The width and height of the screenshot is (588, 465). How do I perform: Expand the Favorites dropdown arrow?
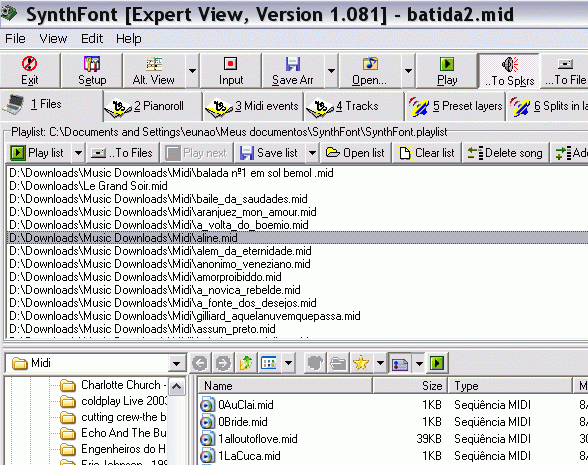point(380,363)
